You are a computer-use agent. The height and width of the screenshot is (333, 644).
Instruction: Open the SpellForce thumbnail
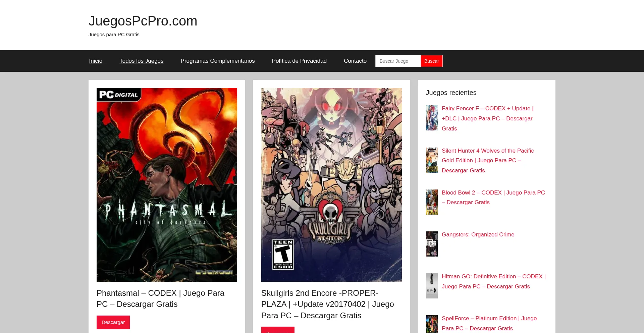tap(432, 324)
